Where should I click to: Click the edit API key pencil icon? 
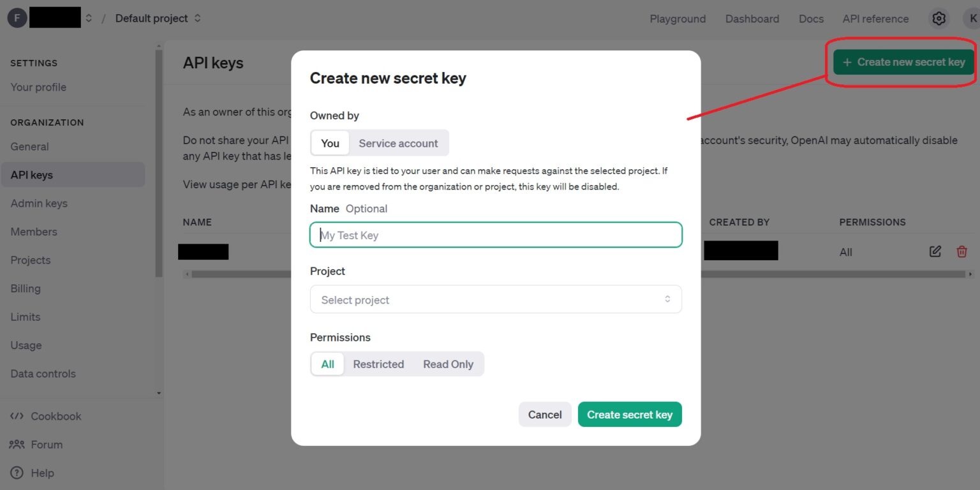click(935, 251)
